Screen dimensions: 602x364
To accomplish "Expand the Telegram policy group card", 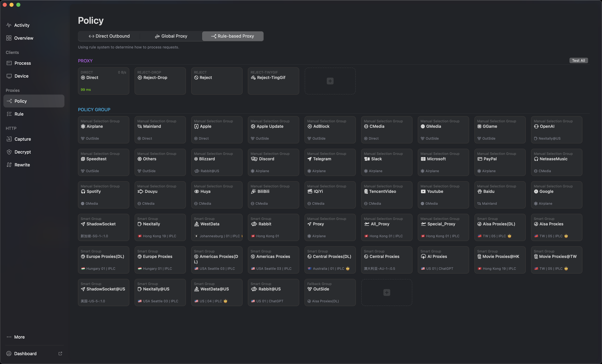I will 330,162.
